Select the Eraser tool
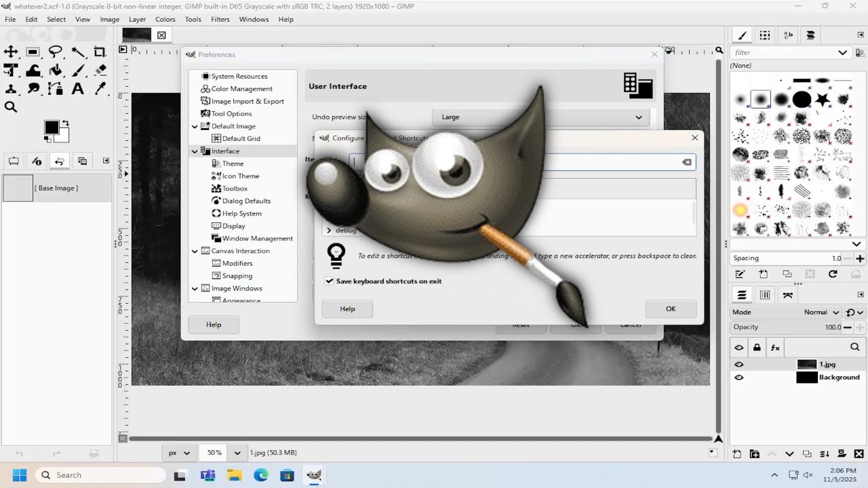This screenshot has height=488, width=868. click(x=100, y=70)
